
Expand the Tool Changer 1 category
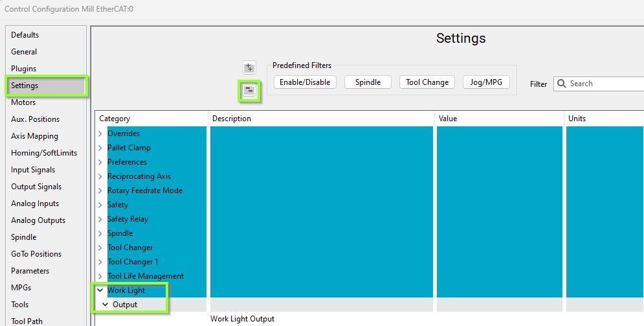[x=100, y=262]
